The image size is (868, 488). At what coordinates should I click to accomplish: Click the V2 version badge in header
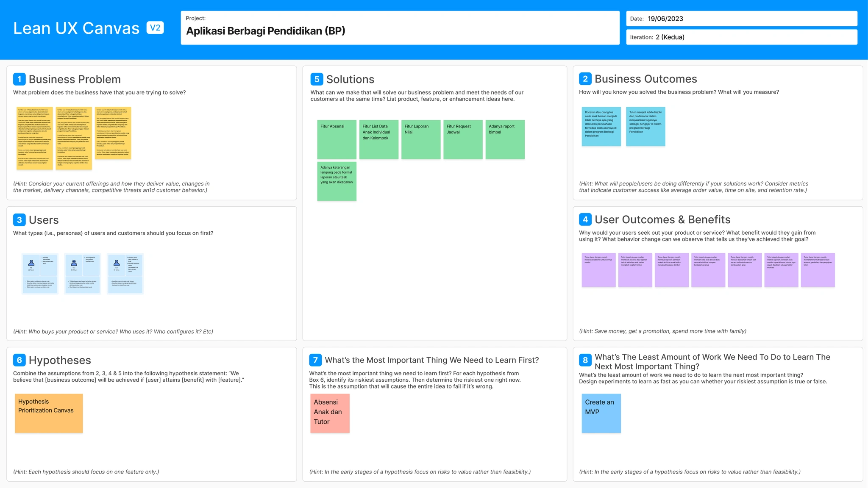[x=155, y=28]
